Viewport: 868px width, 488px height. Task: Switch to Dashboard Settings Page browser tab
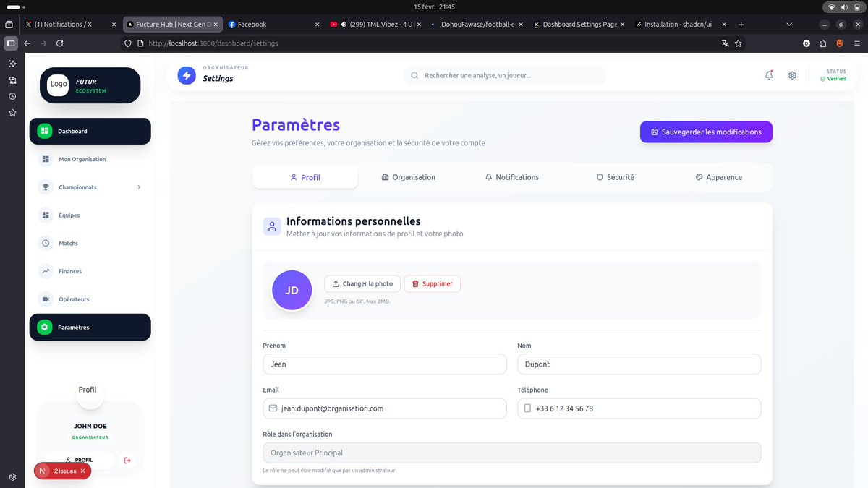pyautogui.click(x=577, y=24)
